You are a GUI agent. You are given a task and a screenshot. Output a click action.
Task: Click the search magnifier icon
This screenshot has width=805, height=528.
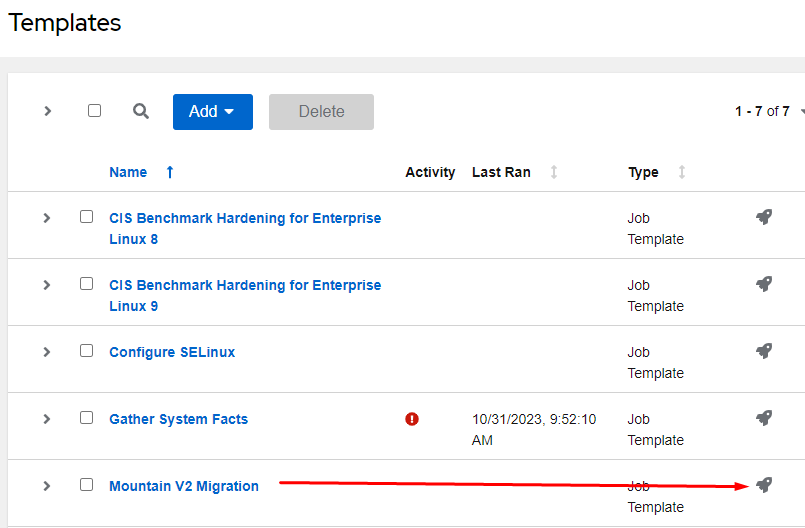click(141, 111)
